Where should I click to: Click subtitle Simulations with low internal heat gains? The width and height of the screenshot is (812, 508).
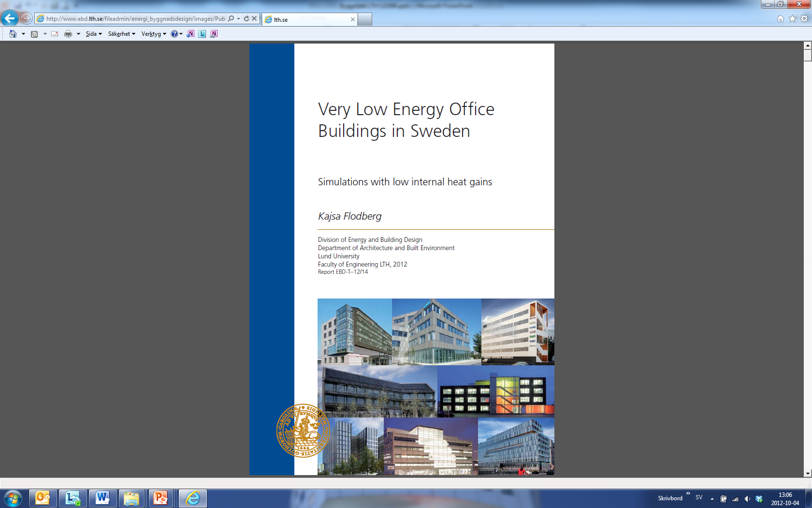click(405, 182)
